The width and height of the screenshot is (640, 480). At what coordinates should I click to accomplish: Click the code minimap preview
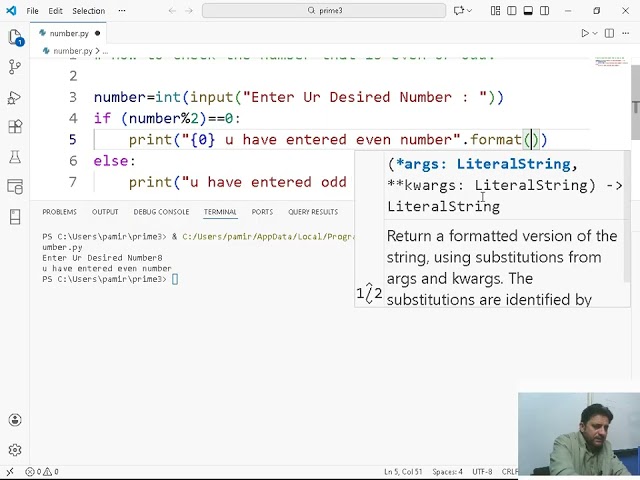610,62
